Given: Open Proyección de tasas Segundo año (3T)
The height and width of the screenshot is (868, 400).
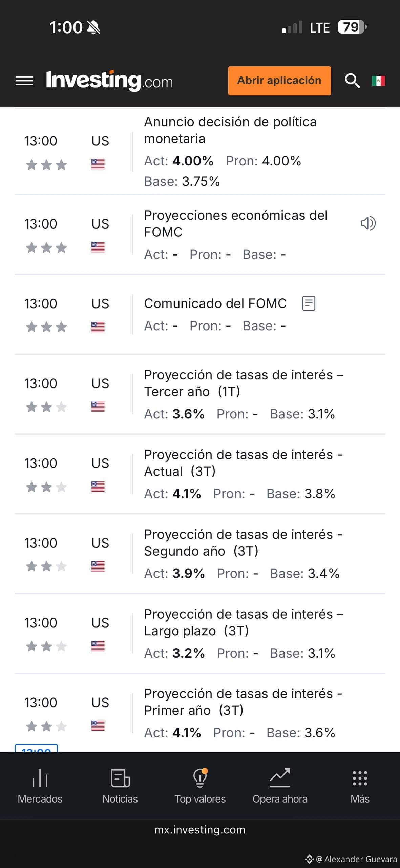Looking at the screenshot, I should pos(200,554).
